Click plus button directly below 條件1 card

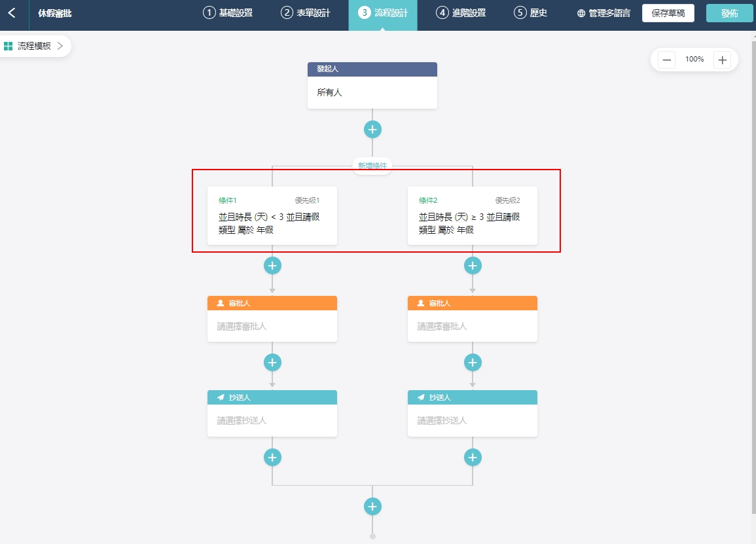tap(272, 266)
